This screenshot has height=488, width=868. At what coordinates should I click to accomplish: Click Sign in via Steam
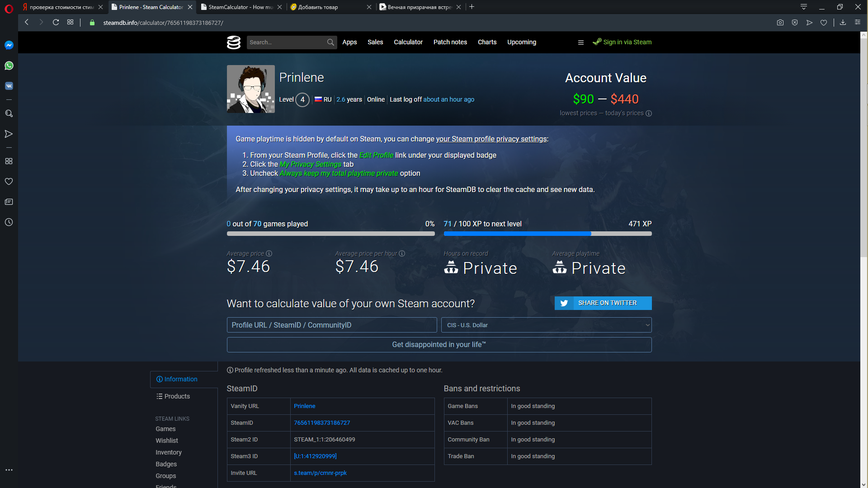(x=622, y=42)
